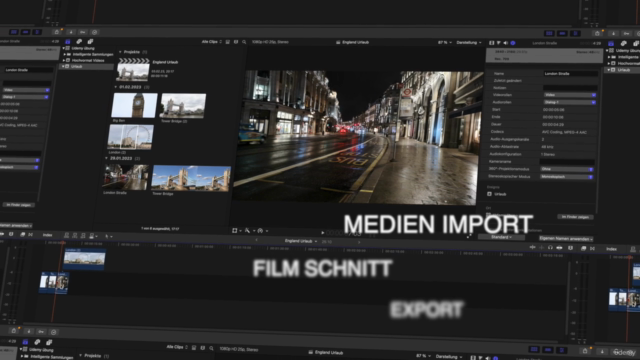640x360 pixels.
Task: Toggle inspector visibility blue button, main window
Action: point(575,33)
